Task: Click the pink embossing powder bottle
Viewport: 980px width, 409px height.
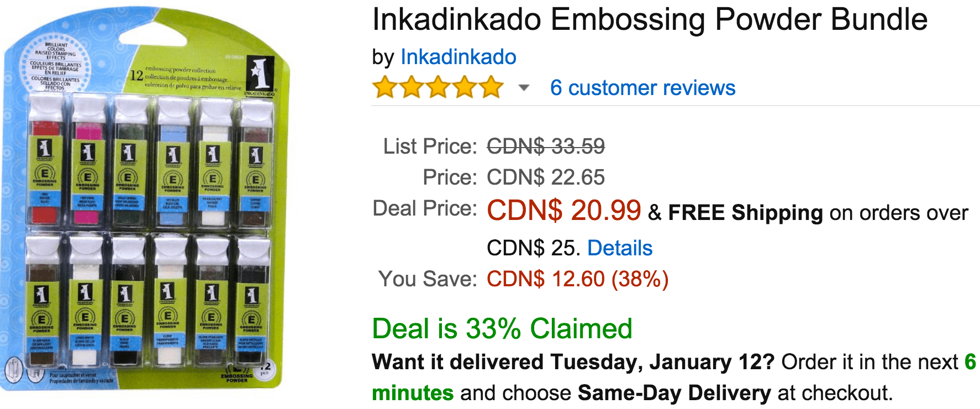Action: tap(87, 163)
